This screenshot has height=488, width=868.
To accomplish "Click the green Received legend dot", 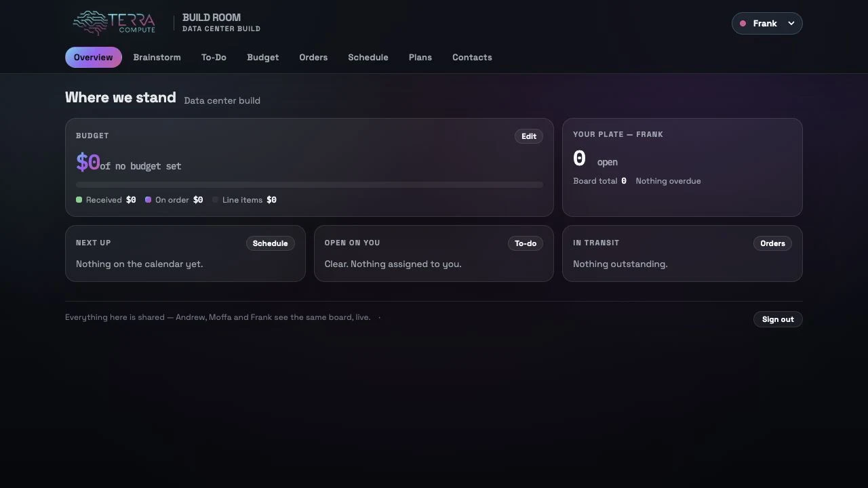I will (79, 200).
